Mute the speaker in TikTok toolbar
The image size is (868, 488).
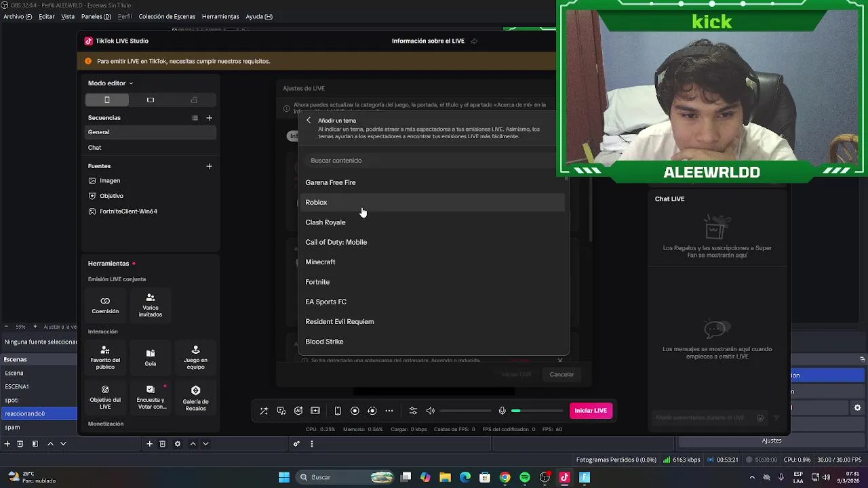coord(431,411)
